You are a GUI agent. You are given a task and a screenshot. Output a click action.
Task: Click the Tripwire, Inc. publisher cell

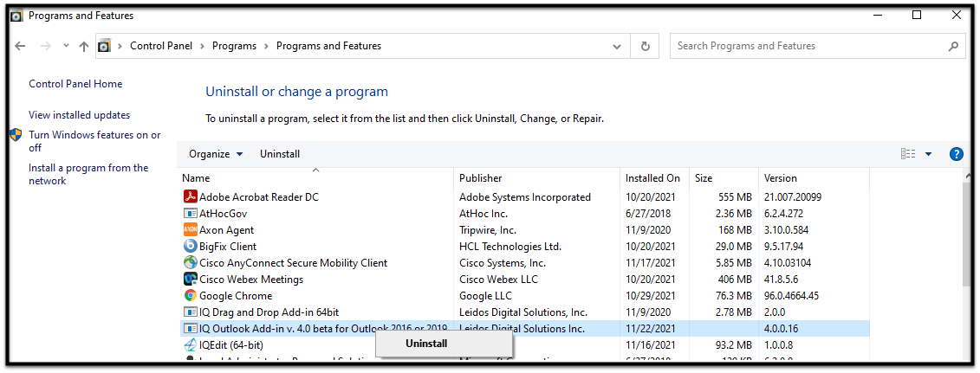[x=488, y=229]
